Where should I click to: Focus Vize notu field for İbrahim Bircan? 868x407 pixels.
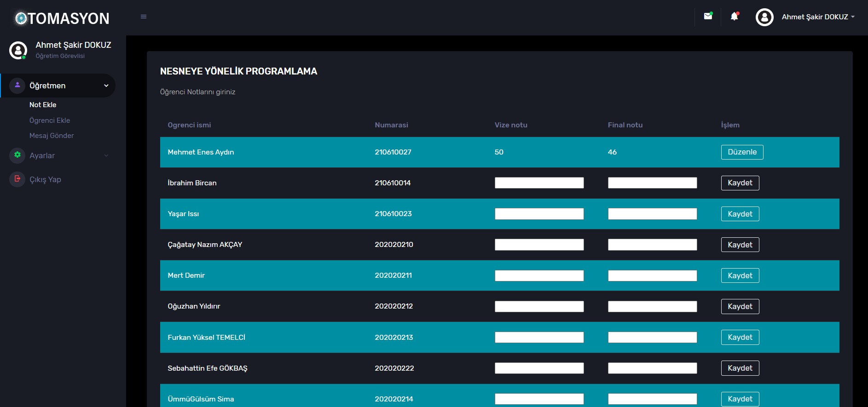pos(539,183)
